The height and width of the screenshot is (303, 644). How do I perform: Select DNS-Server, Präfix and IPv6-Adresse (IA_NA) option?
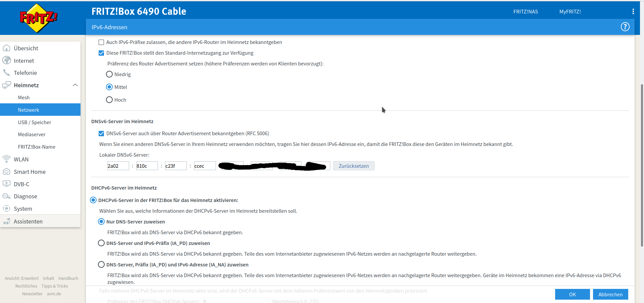click(x=101, y=264)
